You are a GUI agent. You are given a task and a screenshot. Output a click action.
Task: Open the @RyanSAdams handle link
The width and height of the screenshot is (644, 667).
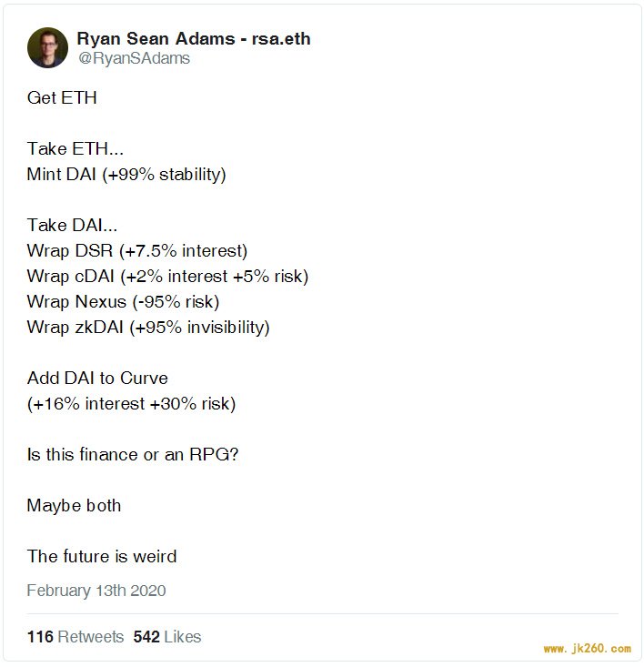click(x=134, y=58)
